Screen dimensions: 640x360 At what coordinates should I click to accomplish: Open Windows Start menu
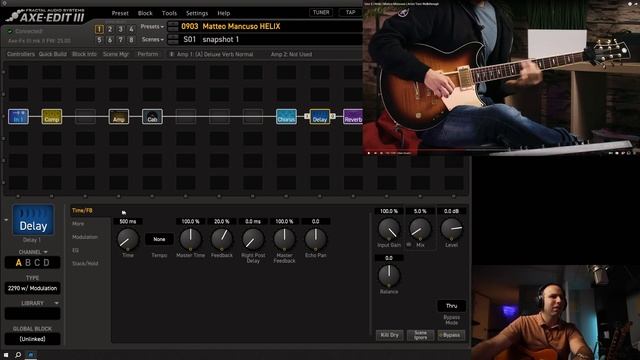click(6, 355)
